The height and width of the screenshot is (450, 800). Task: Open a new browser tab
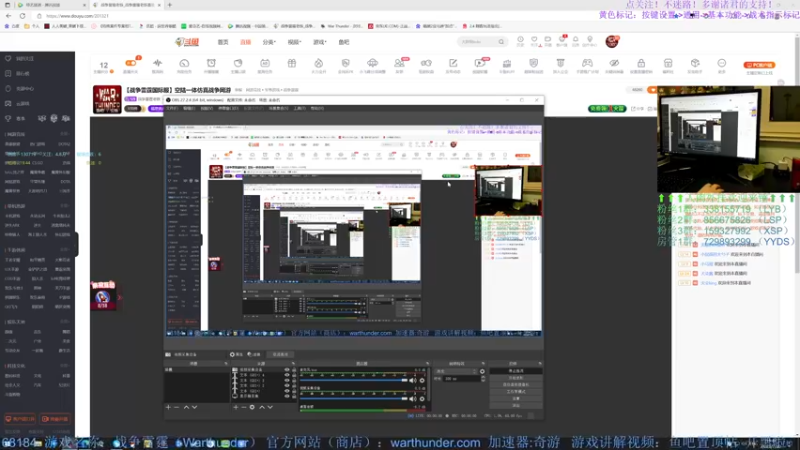point(169,5)
